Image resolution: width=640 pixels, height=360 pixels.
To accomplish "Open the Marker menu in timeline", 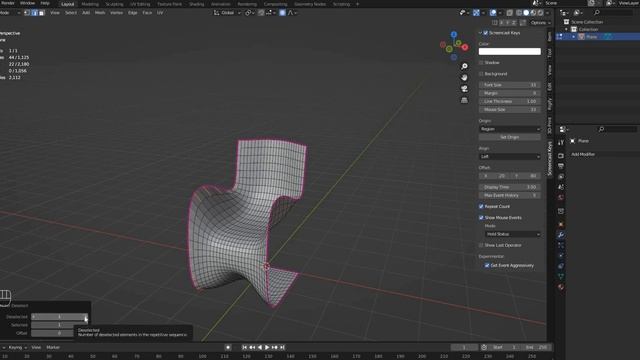I will (53, 347).
